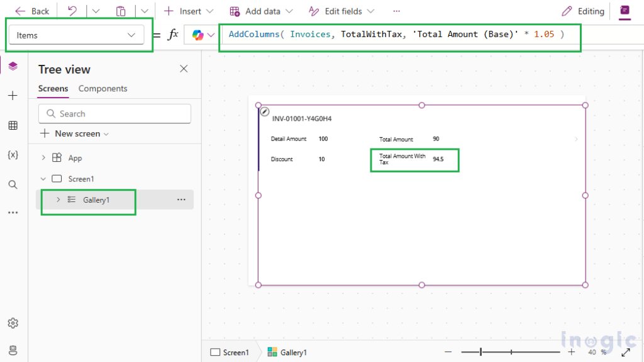Open Data pane in left sidebar
The height and width of the screenshot is (362, 644).
(x=13, y=125)
